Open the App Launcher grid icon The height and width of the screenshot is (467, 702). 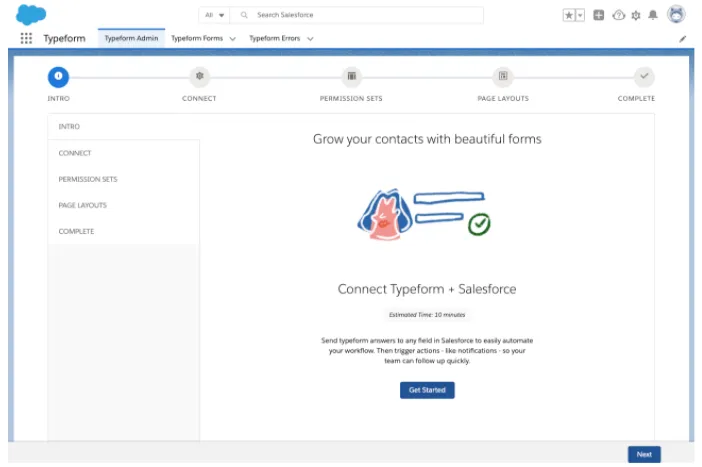(26, 39)
